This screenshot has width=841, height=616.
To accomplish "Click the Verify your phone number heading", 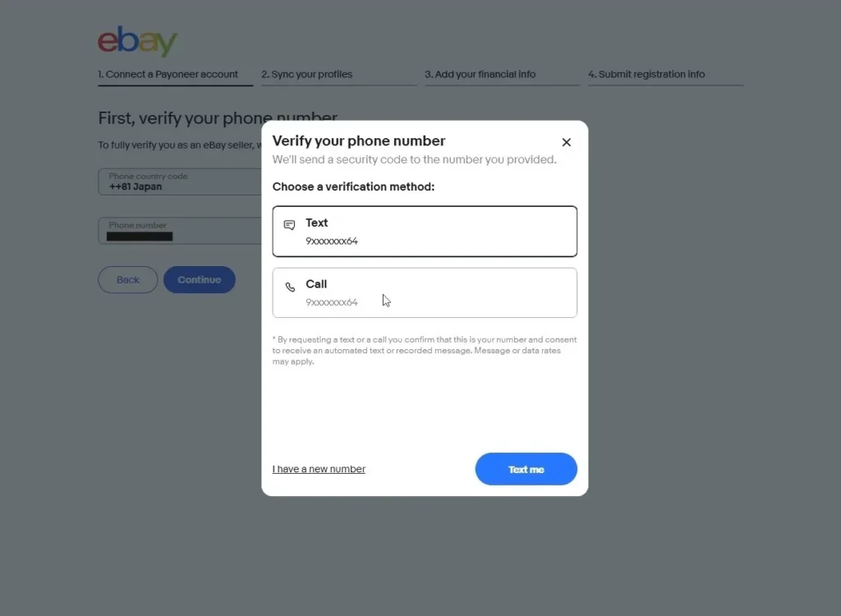I will point(359,140).
